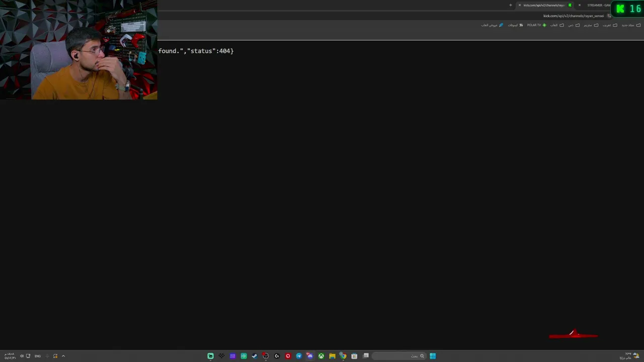
Task: Click the webcam overlay thumbnail
Action: pyautogui.click(x=78, y=50)
